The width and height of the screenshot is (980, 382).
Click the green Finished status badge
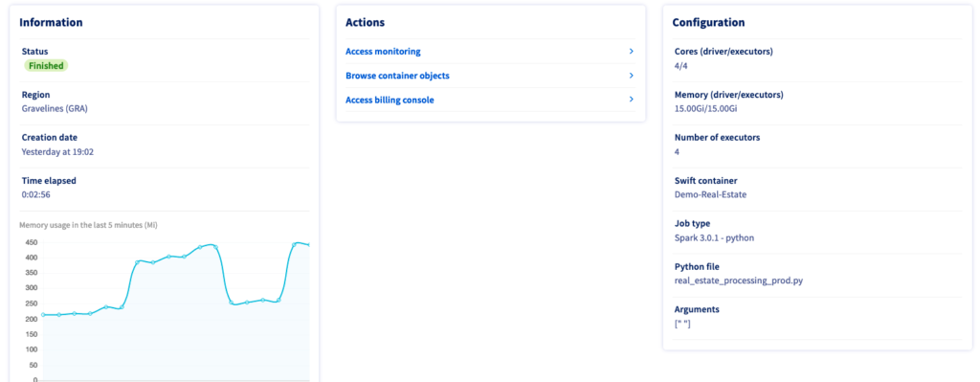coord(46,66)
